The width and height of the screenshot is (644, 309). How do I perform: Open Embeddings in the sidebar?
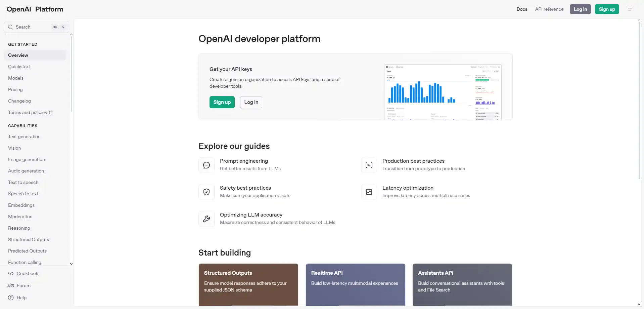pos(21,205)
